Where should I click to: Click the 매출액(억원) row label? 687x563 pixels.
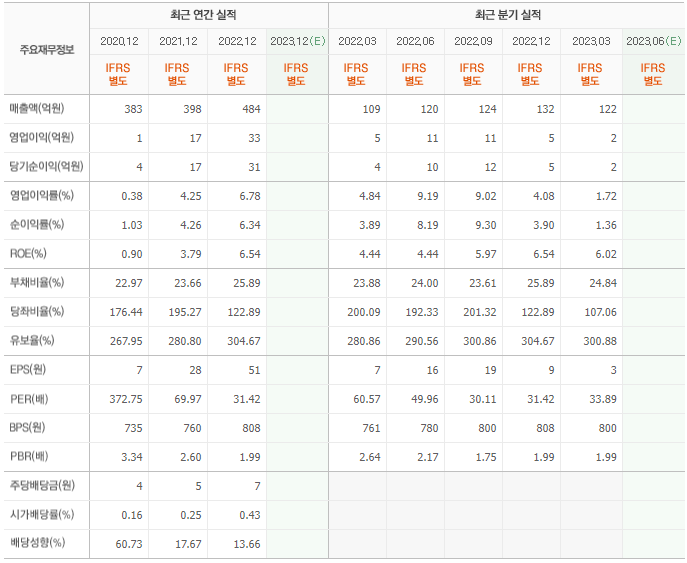coord(37,109)
